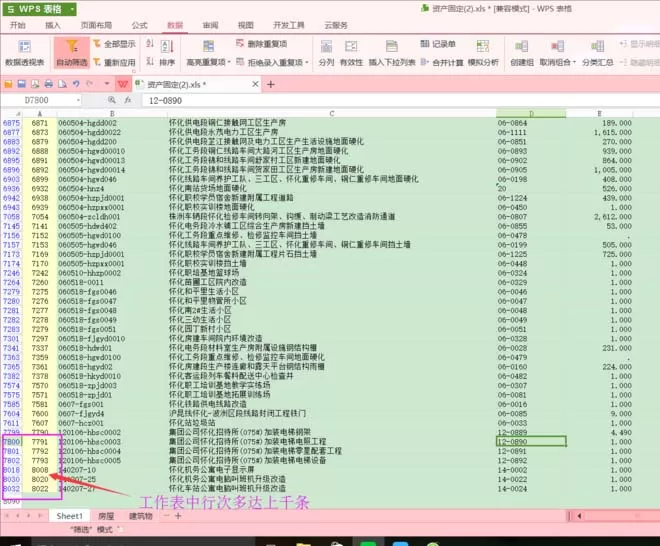
Task: Add a new sheet with plus button
Action: pyautogui.click(x=178, y=516)
